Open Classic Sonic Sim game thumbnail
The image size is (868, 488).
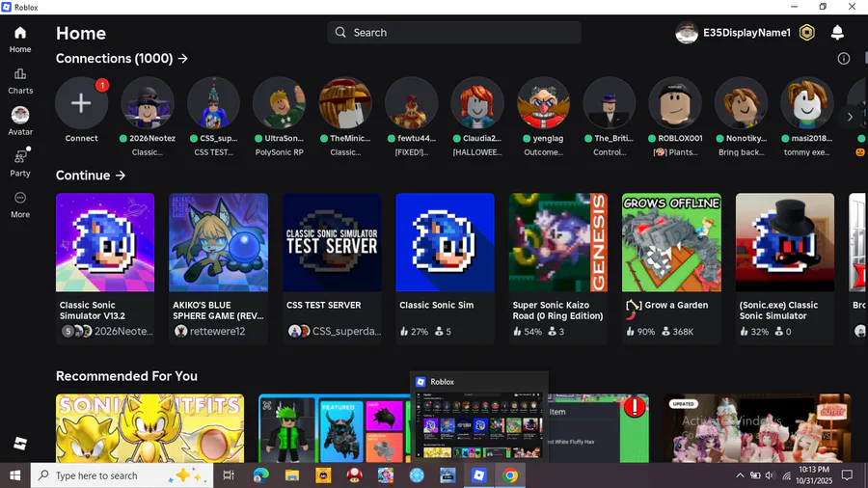pos(445,242)
